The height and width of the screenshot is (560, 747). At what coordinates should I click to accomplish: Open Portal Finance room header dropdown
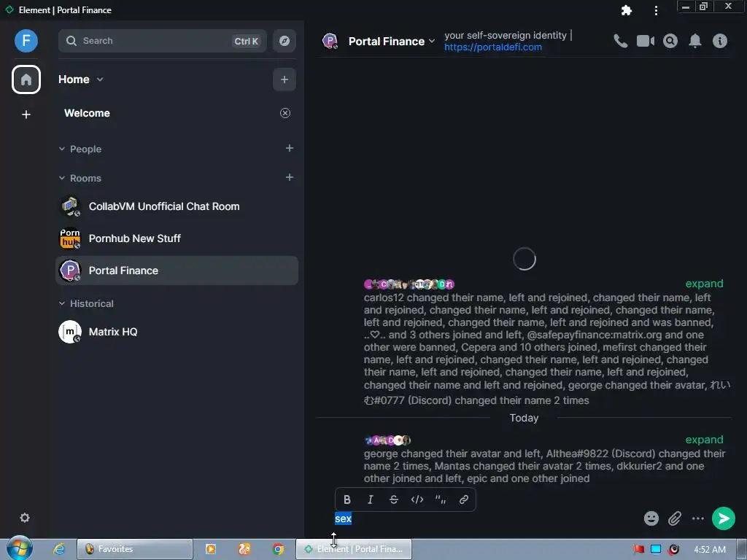(x=432, y=41)
